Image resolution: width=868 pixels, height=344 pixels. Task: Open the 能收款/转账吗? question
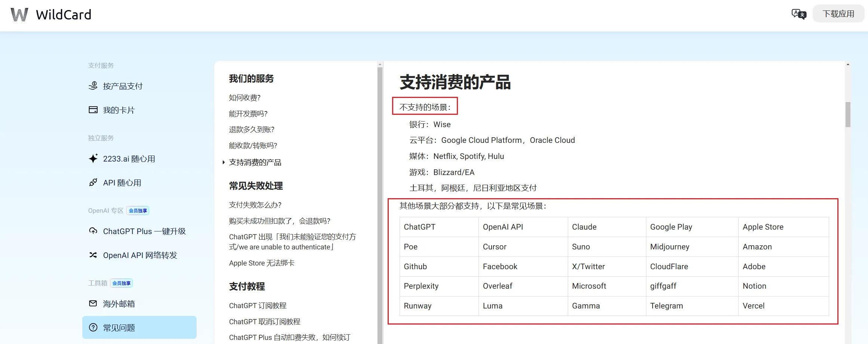coord(253,145)
